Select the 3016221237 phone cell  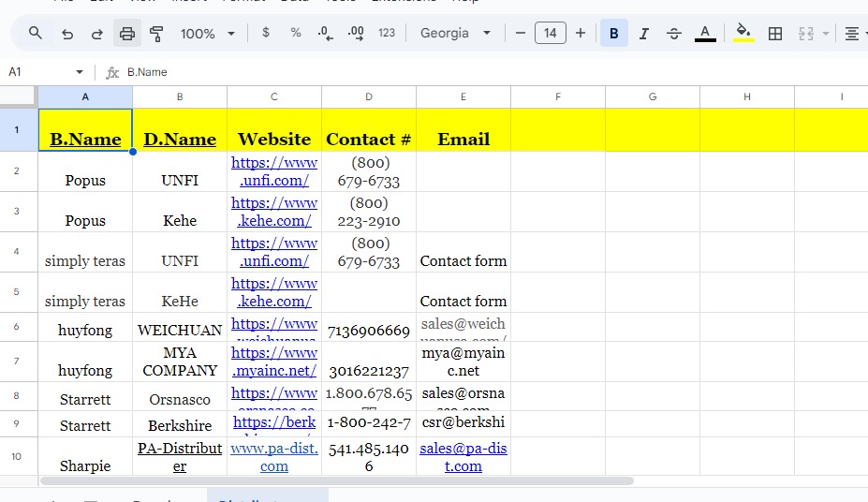[x=369, y=362]
